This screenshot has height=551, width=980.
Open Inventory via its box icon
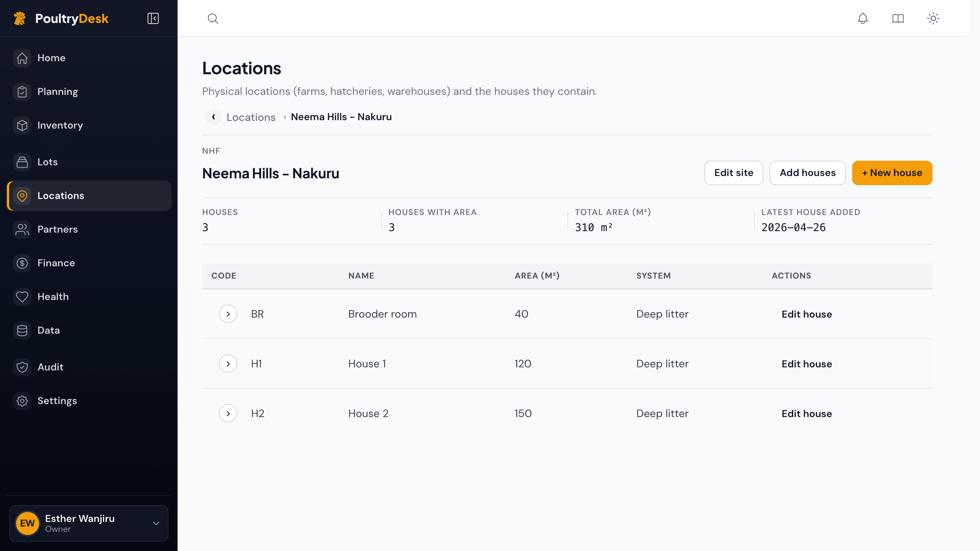pyautogui.click(x=22, y=125)
